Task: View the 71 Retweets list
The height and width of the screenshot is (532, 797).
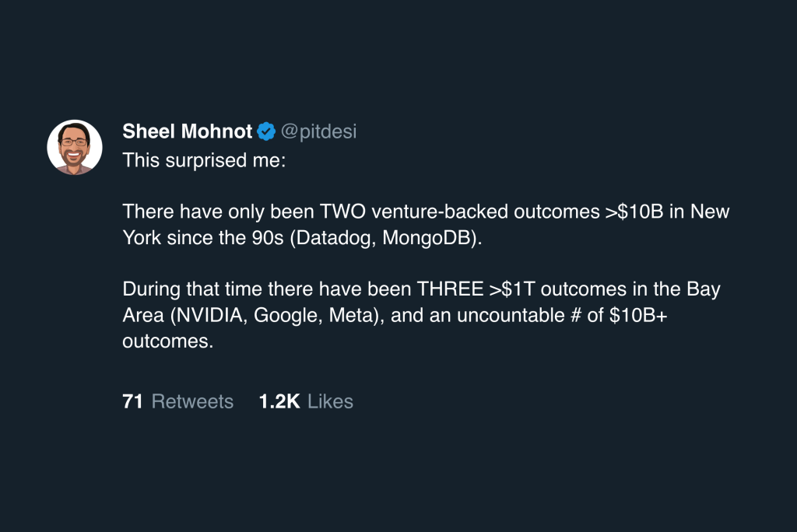Action: pos(177,401)
